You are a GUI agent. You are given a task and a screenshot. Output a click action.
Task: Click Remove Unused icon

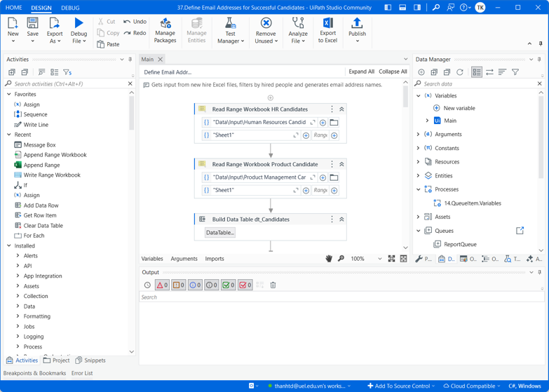tap(266, 23)
